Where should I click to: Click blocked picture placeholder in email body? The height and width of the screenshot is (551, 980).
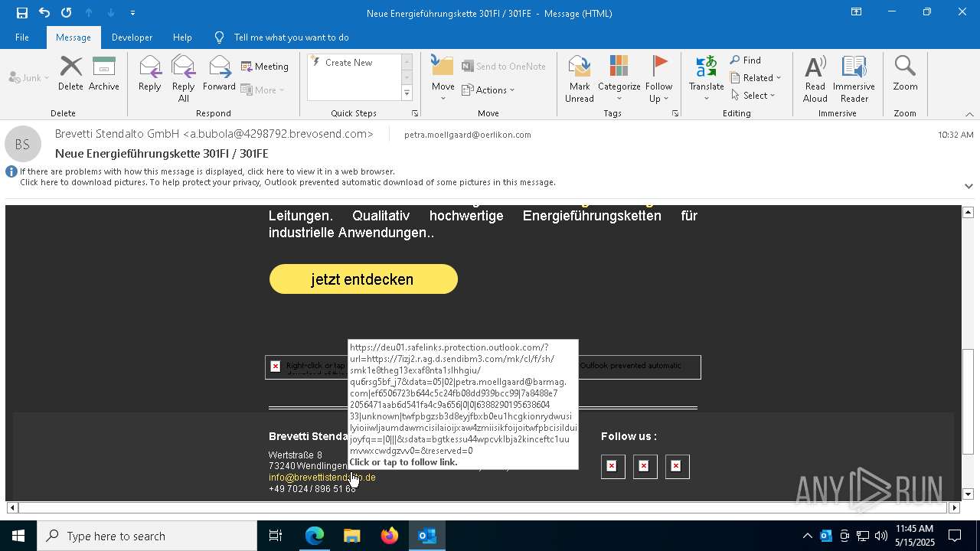coord(306,367)
